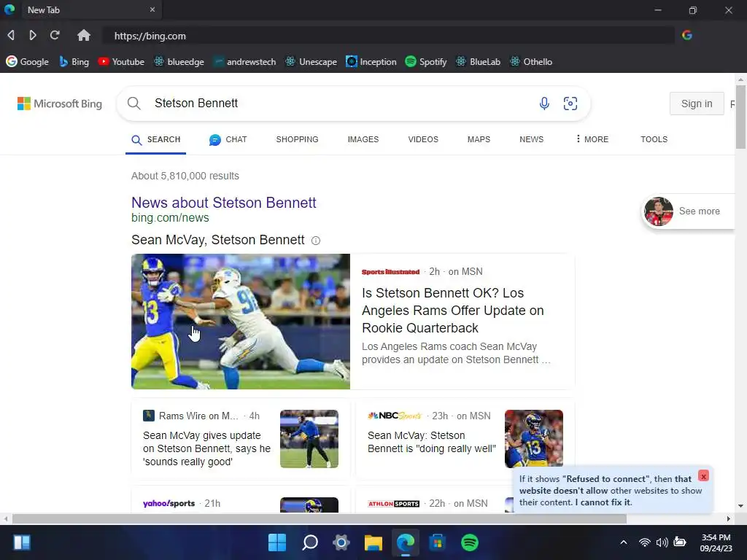The height and width of the screenshot is (560, 747).
Task: Click the Rams player lead news photo
Action: point(241,322)
